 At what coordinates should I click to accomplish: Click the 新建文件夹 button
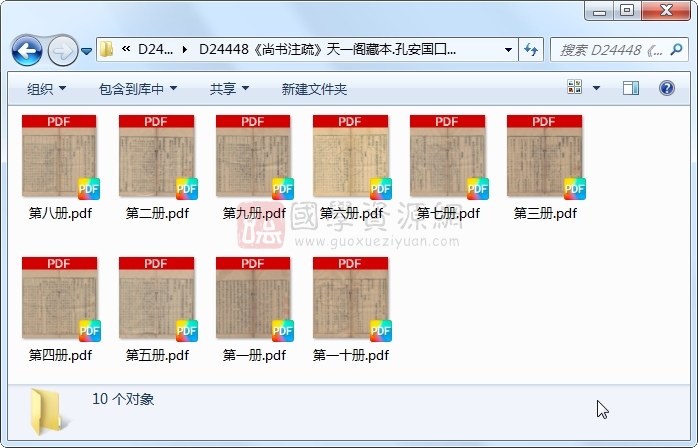pos(314,89)
